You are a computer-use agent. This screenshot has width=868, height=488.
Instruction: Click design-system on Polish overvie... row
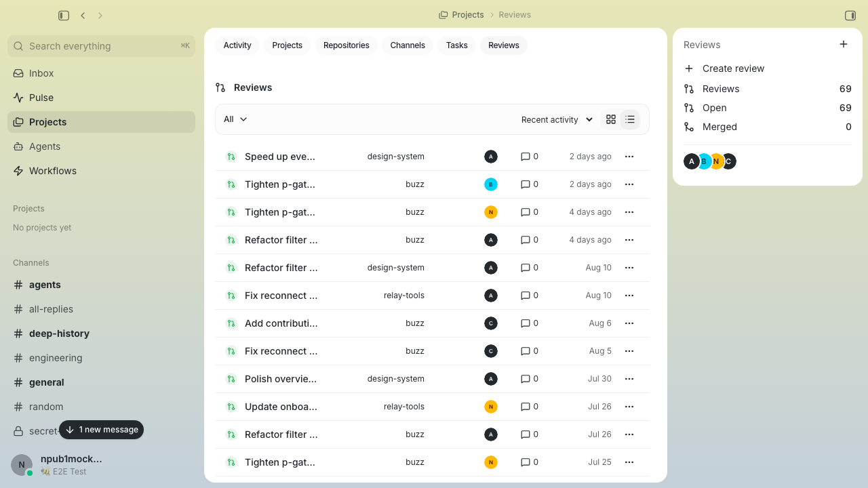[x=396, y=379]
